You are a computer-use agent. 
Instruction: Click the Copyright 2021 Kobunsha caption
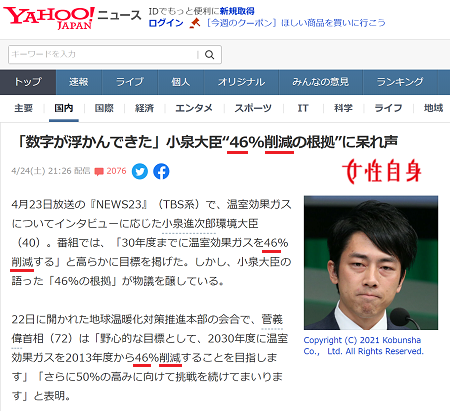363,346
